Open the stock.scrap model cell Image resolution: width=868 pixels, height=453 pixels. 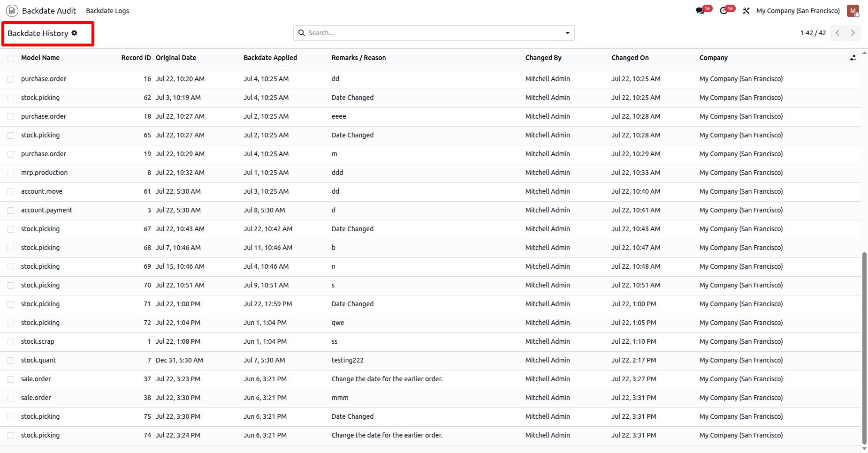[x=38, y=341]
